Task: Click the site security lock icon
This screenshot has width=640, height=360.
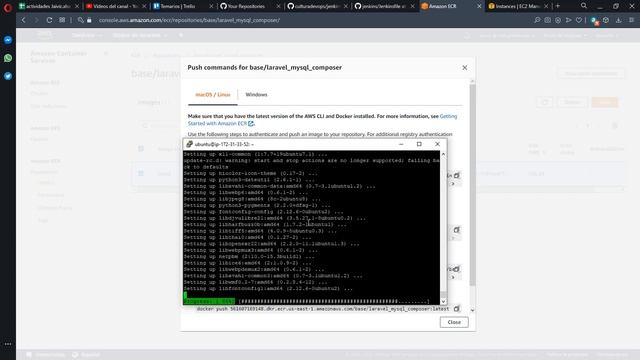Action: [x=89, y=20]
